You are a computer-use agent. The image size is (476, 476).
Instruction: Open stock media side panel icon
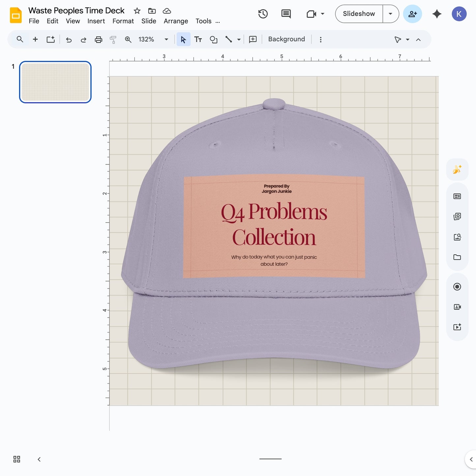pos(457,216)
